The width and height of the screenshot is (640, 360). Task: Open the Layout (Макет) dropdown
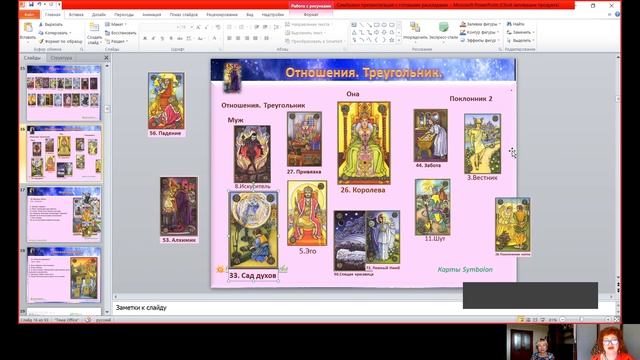116,24
